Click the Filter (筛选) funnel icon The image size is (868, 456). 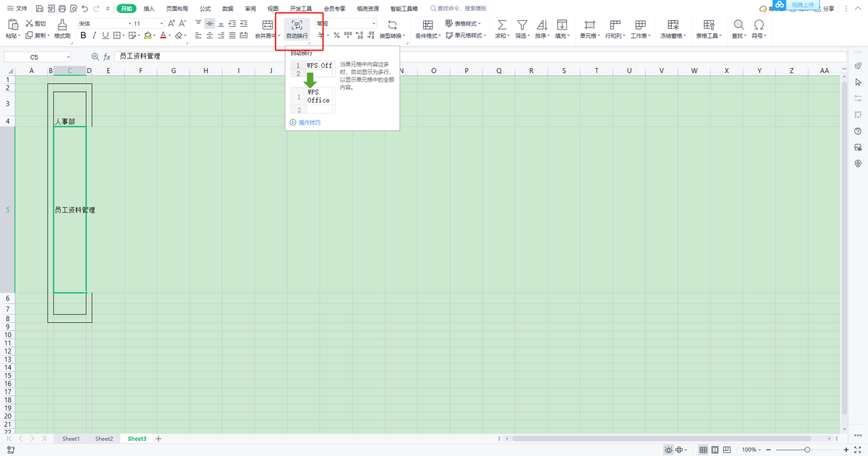click(x=522, y=25)
